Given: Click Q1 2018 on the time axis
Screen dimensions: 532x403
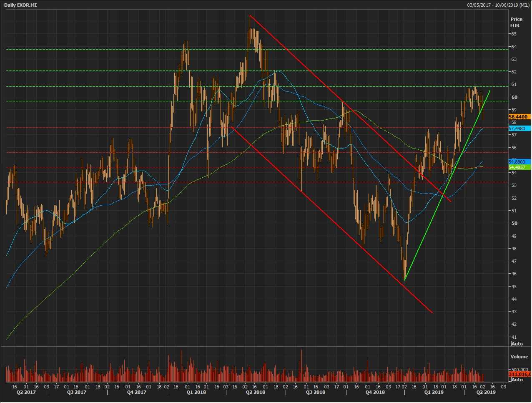Looking at the screenshot, I should click(196, 392).
